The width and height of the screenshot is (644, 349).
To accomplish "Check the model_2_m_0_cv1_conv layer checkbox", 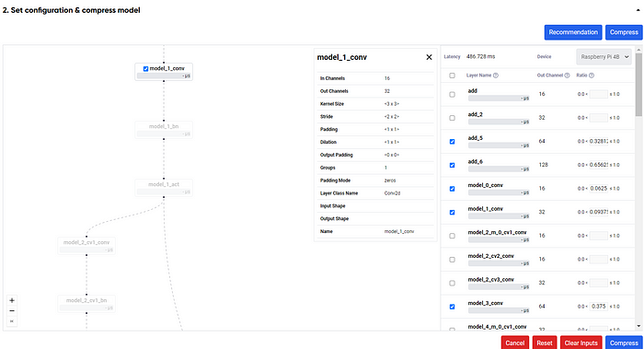I will click(x=453, y=236).
